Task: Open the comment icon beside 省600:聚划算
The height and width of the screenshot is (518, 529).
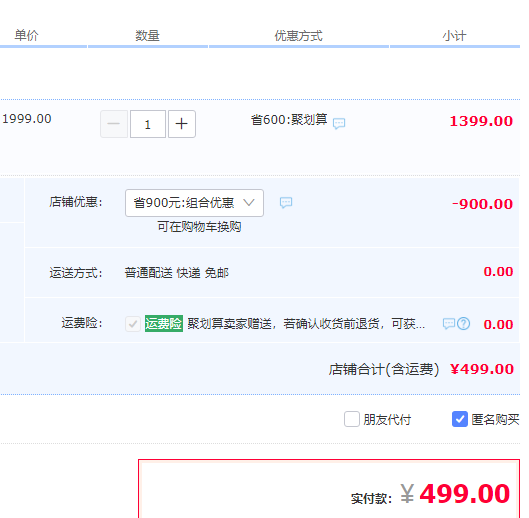Action: [x=339, y=123]
